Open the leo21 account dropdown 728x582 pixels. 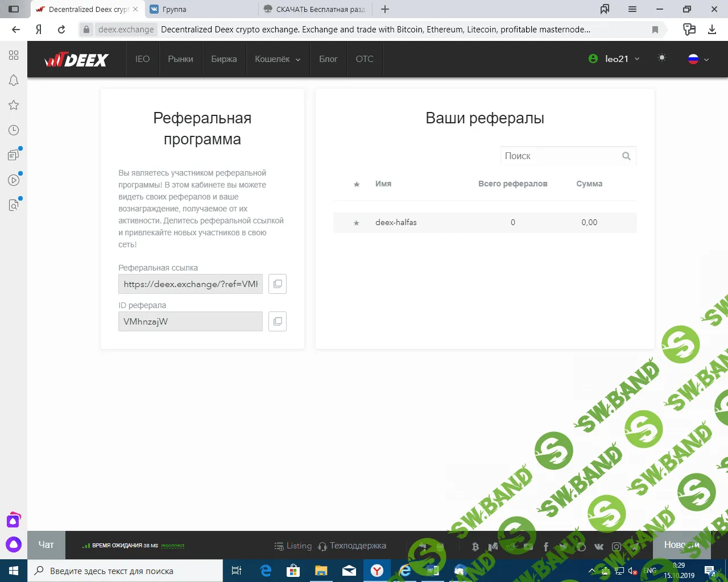pyautogui.click(x=615, y=59)
